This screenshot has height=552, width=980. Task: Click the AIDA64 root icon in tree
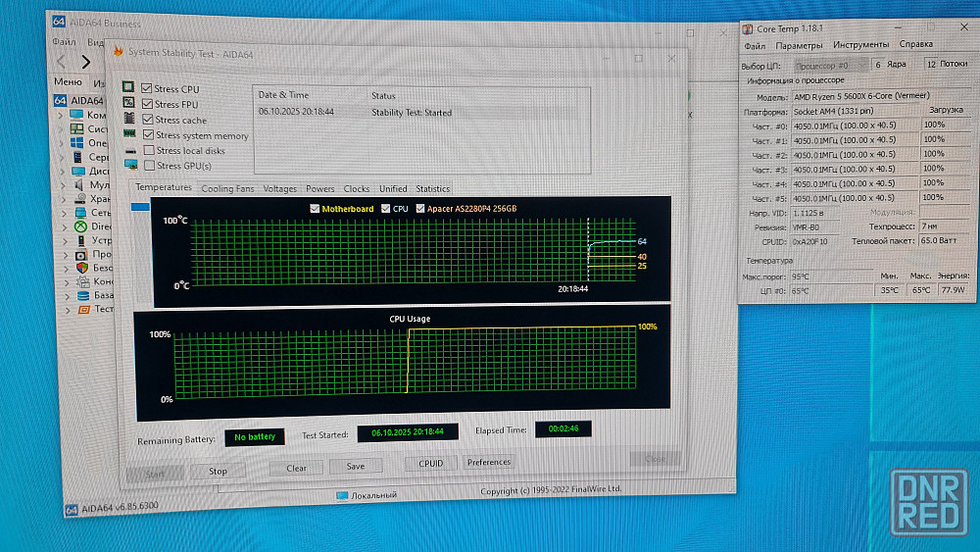click(59, 100)
